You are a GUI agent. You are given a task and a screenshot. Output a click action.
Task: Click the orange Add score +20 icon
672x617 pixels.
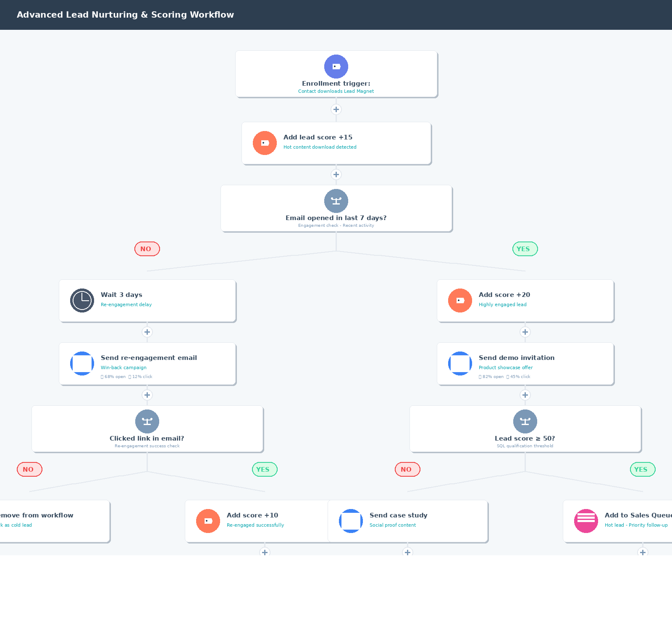[460, 300]
